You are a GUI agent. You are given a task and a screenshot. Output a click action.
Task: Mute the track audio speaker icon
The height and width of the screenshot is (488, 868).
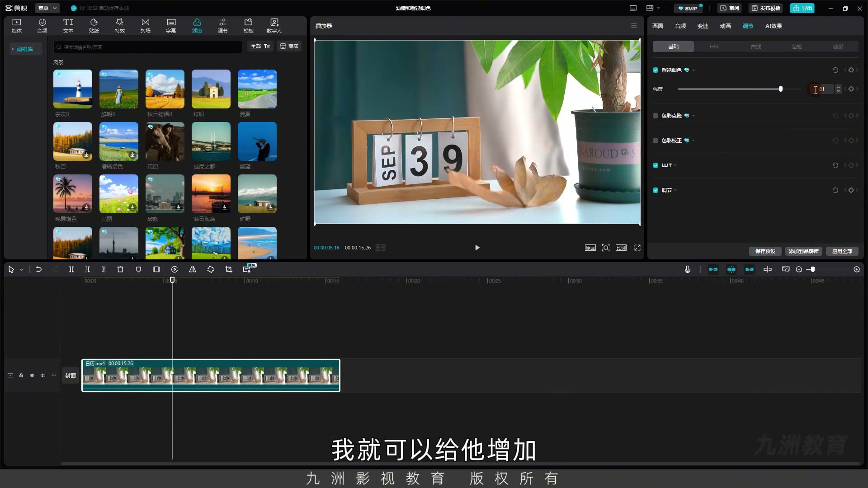[43, 375]
